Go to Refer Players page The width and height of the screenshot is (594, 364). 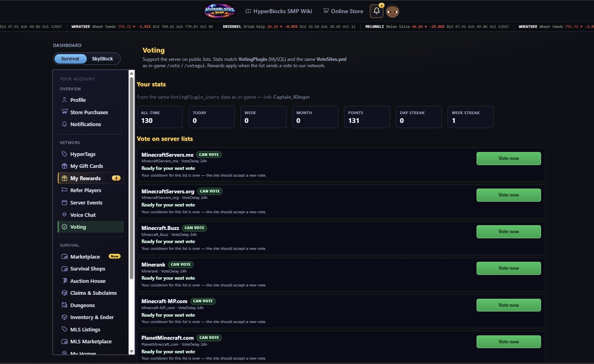coord(91,191)
